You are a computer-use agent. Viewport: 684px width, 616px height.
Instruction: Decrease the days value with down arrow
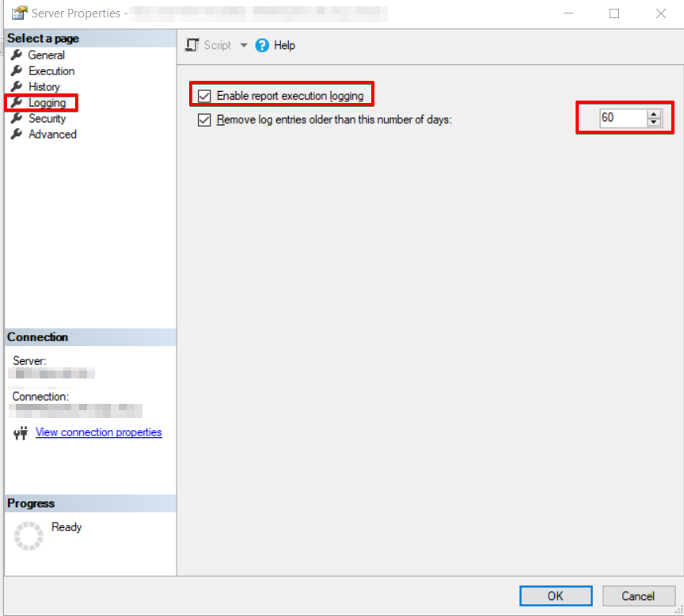[653, 123]
